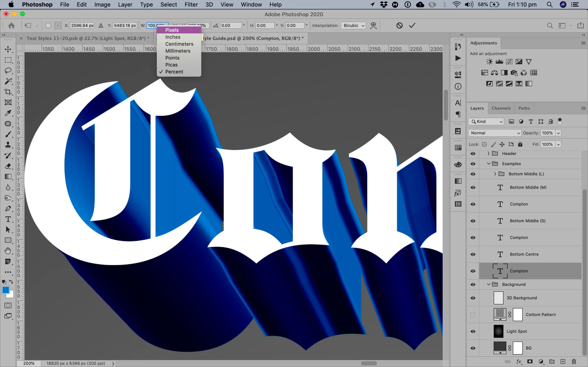Add a Curves adjustment layer

pos(509,62)
